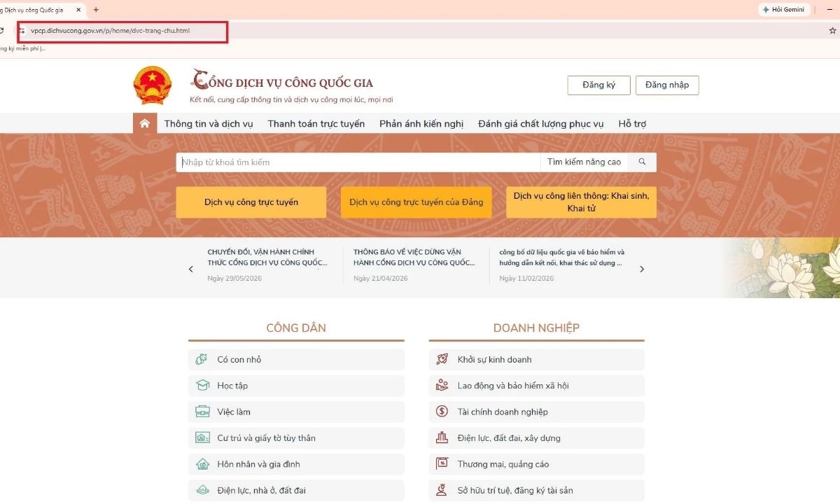Click the browser address bar URL
The height and width of the screenshot is (504, 840).
click(x=110, y=31)
